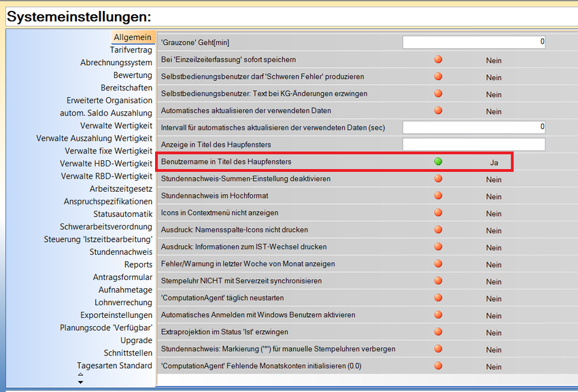Toggle 'Automatisches aktualisieren der verwendeten Daten' Nein

tap(494, 111)
